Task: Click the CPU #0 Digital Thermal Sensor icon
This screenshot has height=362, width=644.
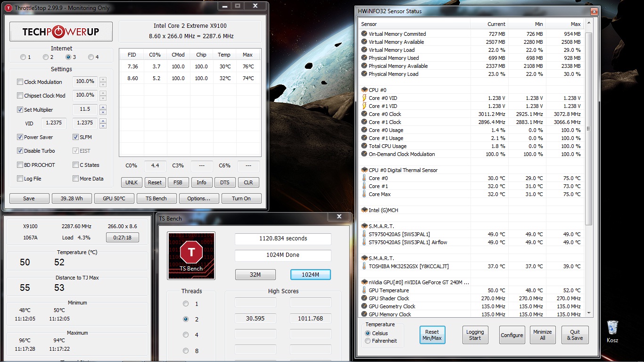Action: [364, 170]
